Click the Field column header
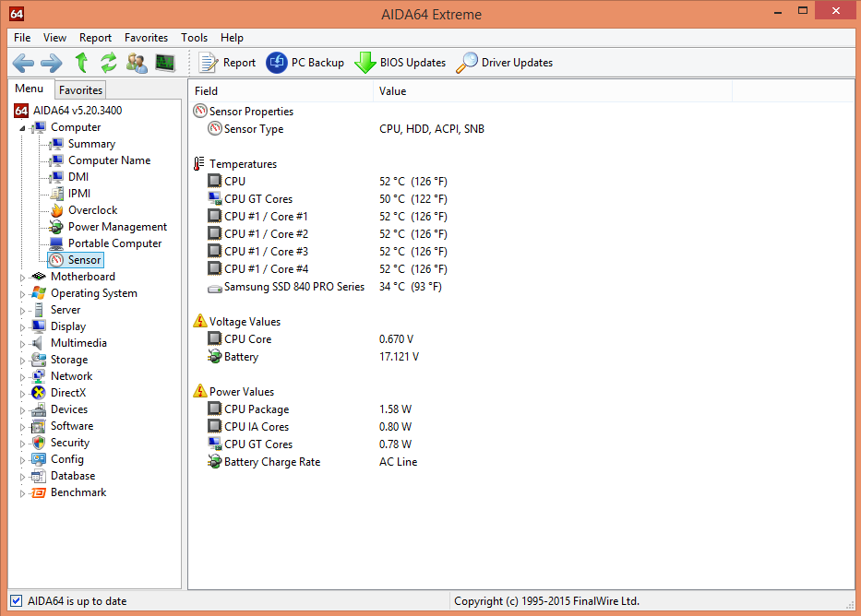This screenshot has height=616, width=861. tap(281, 91)
